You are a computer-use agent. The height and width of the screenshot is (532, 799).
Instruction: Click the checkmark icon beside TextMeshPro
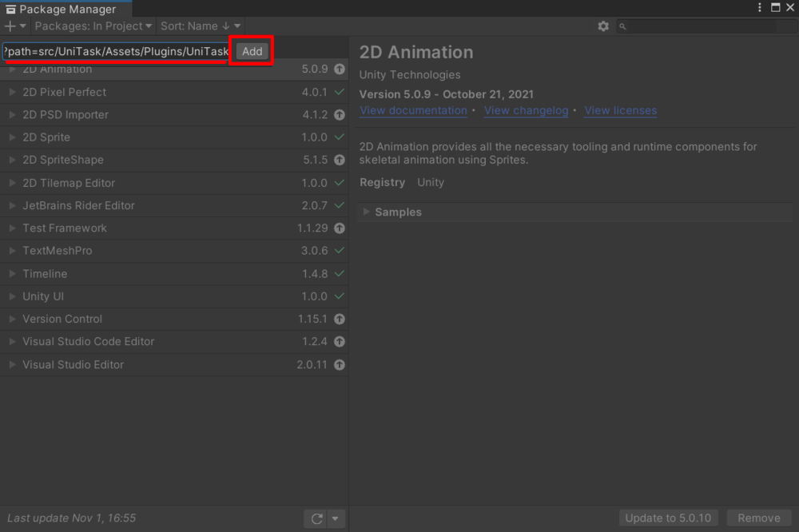340,251
